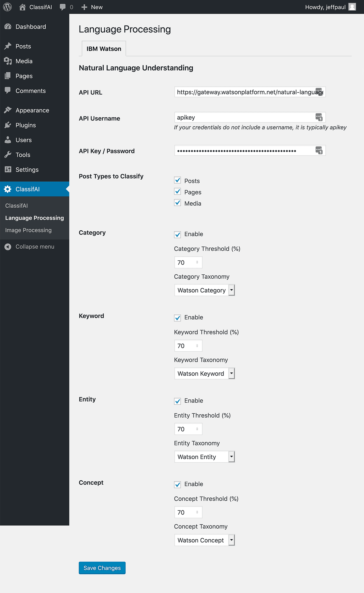Click password manager icon in API Username field
Image resolution: width=364 pixels, height=593 pixels.
[x=319, y=117]
